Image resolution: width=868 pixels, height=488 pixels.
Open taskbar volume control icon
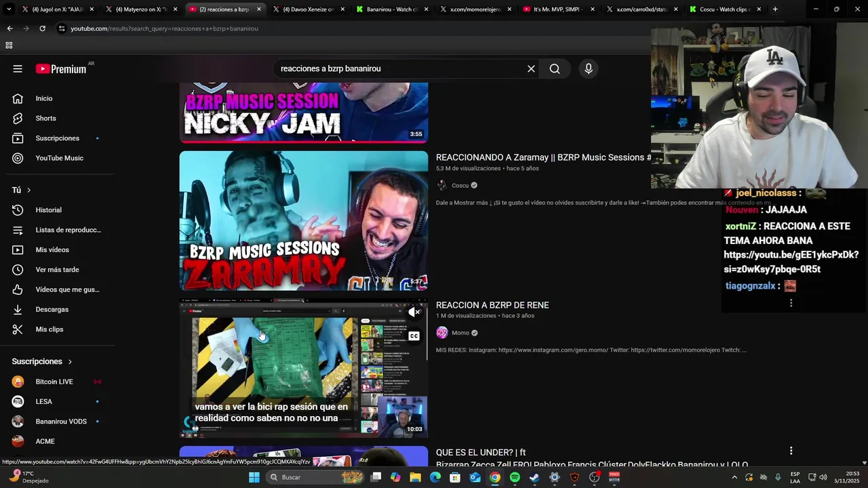[x=823, y=477]
